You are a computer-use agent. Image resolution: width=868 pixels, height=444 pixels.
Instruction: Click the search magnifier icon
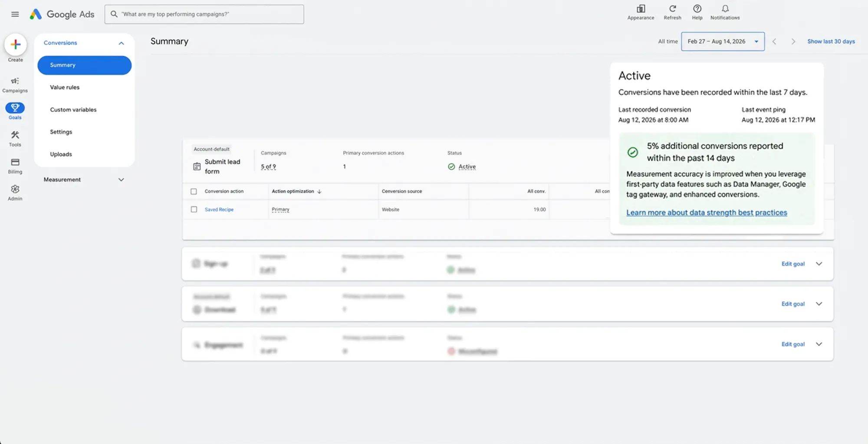(114, 14)
